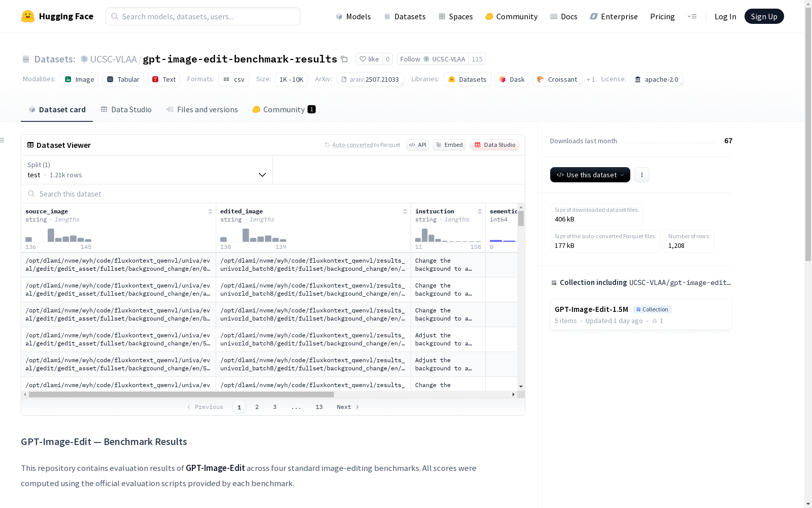Switch to the Dataset card tab
Screen dimensions: 812x508
pyautogui.click(x=57, y=109)
